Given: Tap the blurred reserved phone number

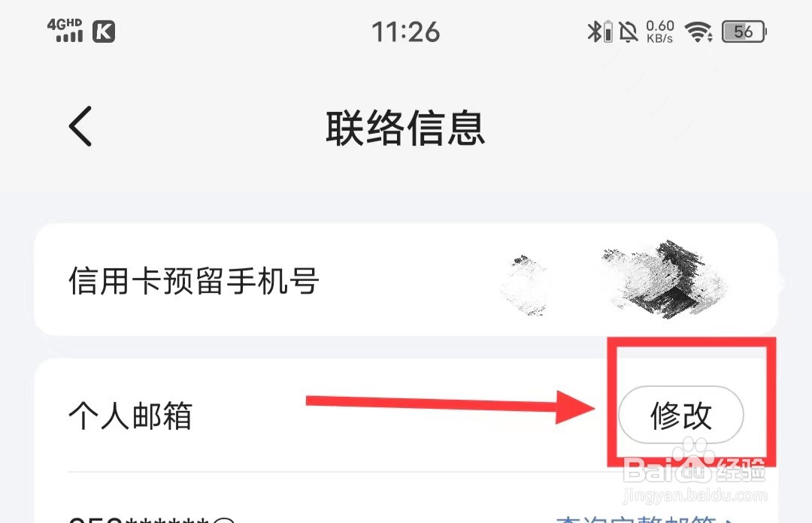Looking at the screenshot, I should [x=614, y=280].
